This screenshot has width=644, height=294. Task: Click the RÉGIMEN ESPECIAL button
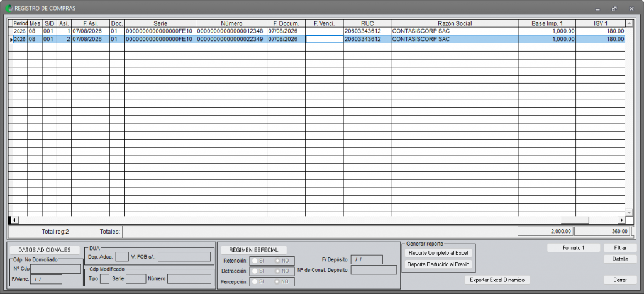[x=253, y=250]
